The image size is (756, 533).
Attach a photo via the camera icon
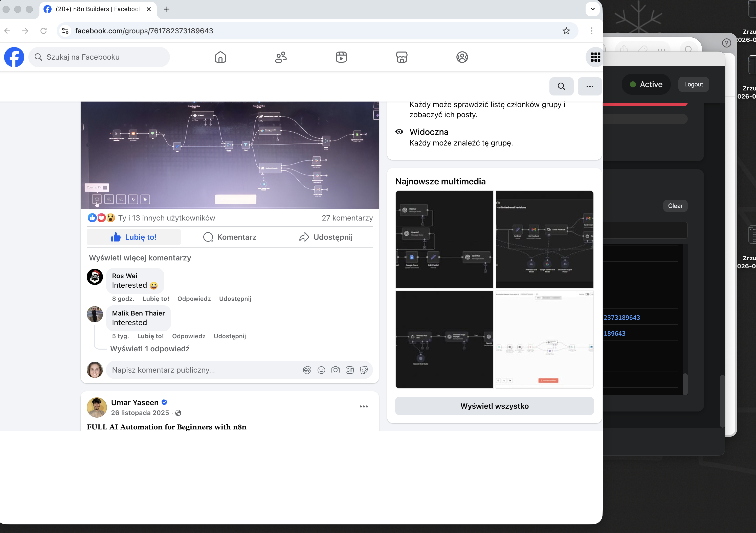coord(336,370)
